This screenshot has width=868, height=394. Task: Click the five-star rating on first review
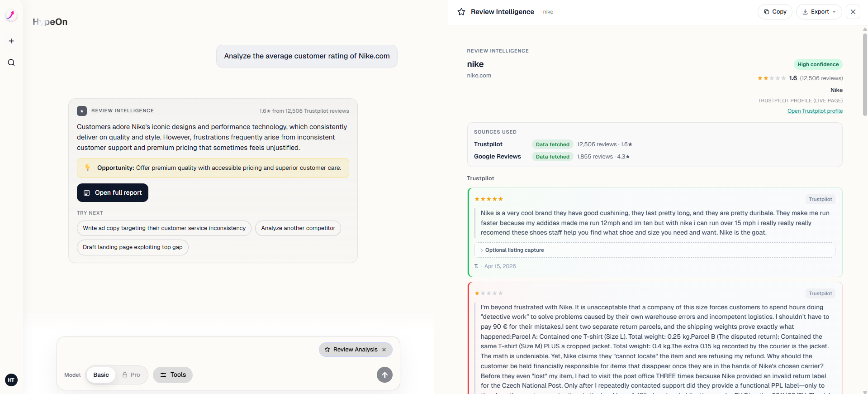coord(489,199)
